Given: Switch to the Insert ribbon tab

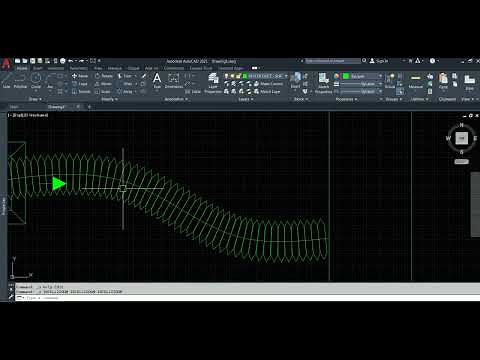Looking at the screenshot, I should (38, 68).
